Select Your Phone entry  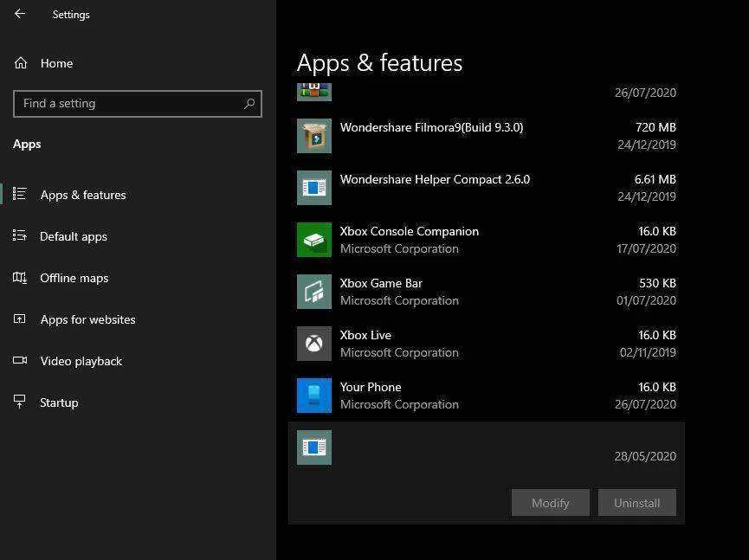(x=487, y=396)
